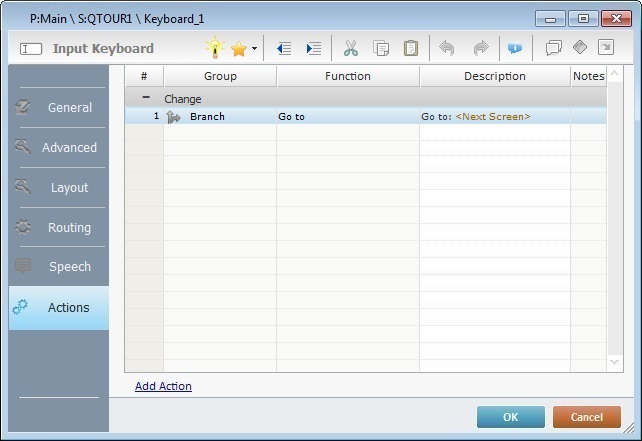Screen dimensions: 642x441
Task: Click the lightbulb tips icon
Action: coord(215,48)
